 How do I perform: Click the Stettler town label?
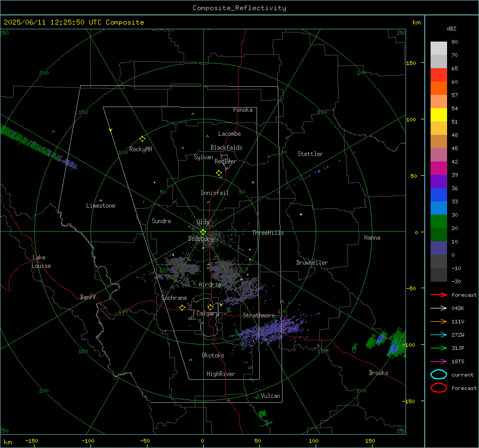(310, 154)
